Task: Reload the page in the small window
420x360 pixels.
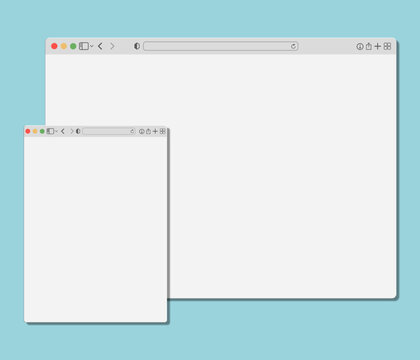Action: coord(132,131)
